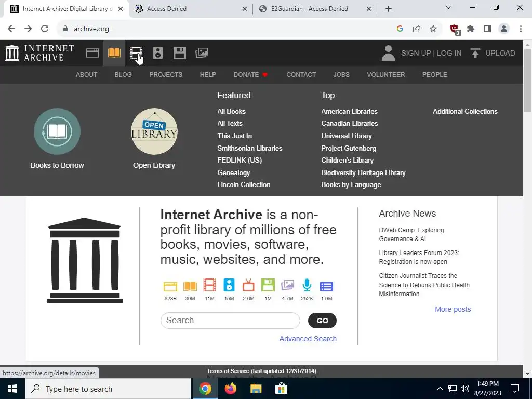Click the purple image icon labeled 4.7M
This screenshot has width=532, height=399.
click(287, 285)
